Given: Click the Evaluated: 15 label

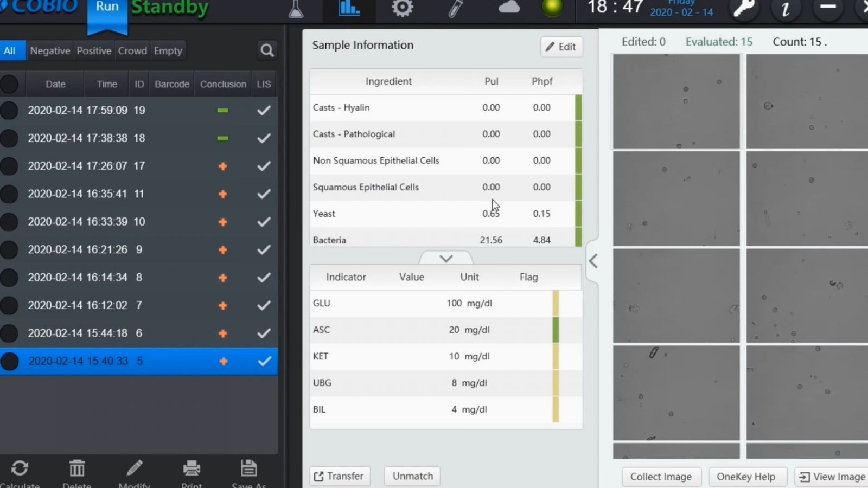Looking at the screenshot, I should 719,42.
